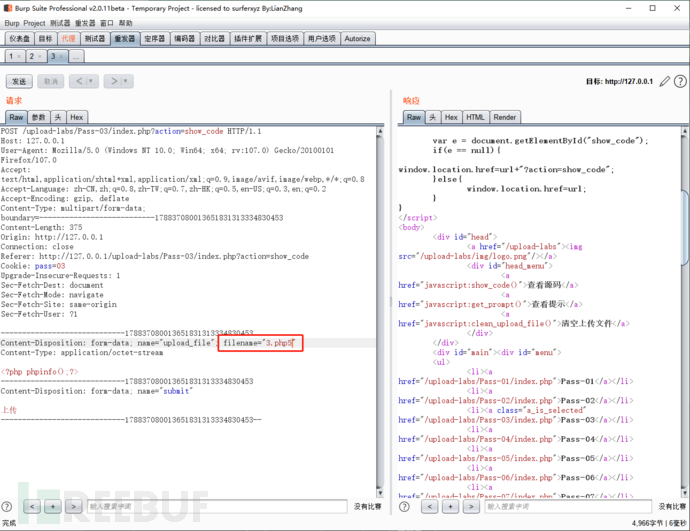Click the 取消 (Cancel) button
This screenshot has width=690, height=531.
50,81
